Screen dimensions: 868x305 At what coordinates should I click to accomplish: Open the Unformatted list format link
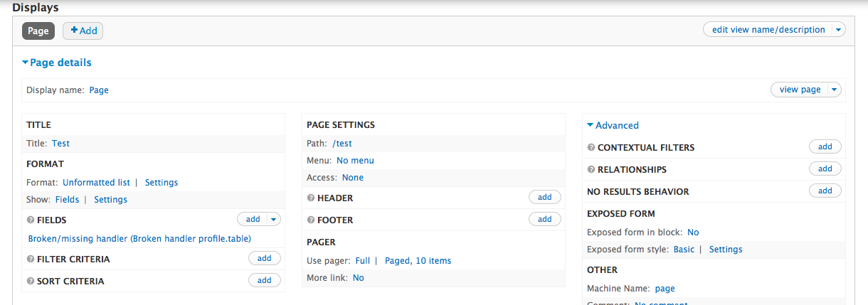[x=96, y=183]
